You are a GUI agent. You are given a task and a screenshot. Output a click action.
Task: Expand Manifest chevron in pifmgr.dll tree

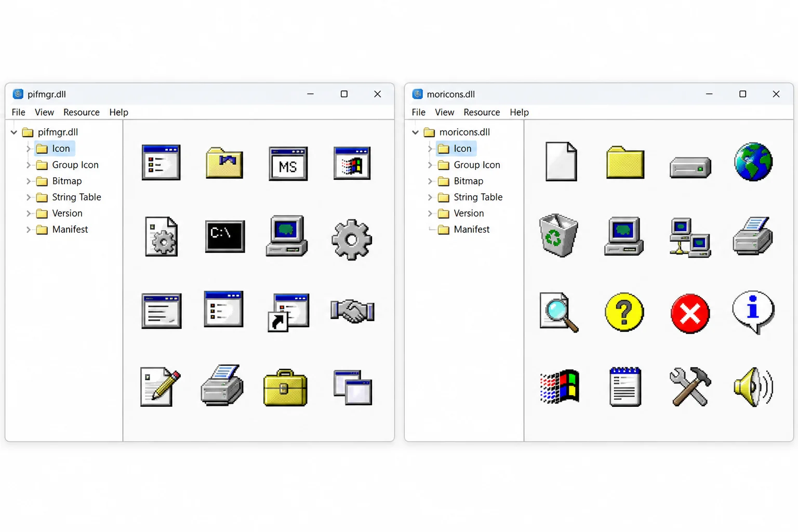pyautogui.click(x=29, y=230)
